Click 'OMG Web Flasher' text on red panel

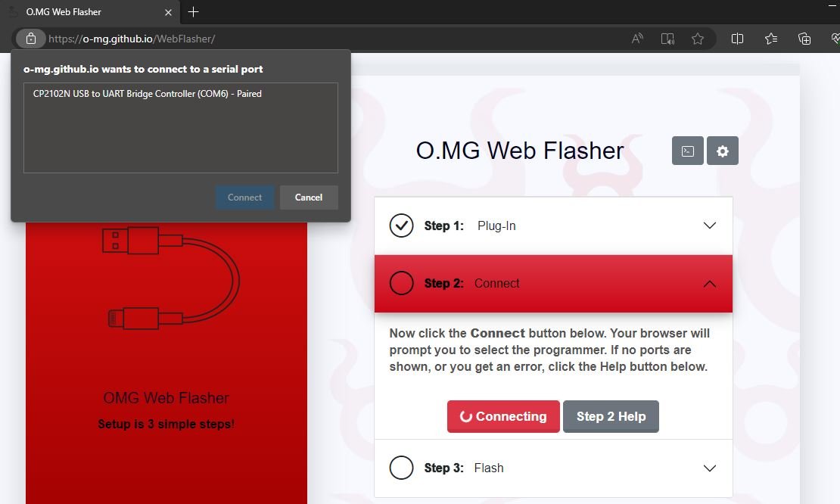click(x=166, y=398)
